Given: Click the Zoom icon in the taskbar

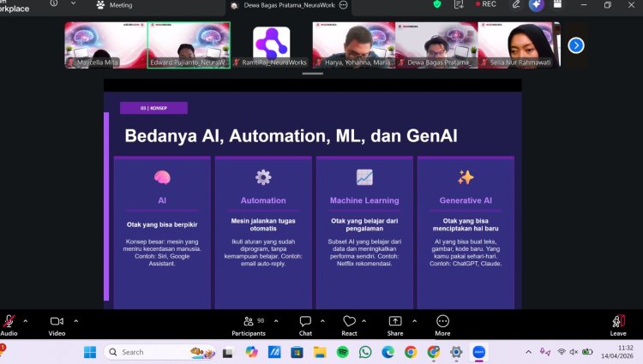Looking at the screenshot, I should pyautogui.click(x=479, y=352).
